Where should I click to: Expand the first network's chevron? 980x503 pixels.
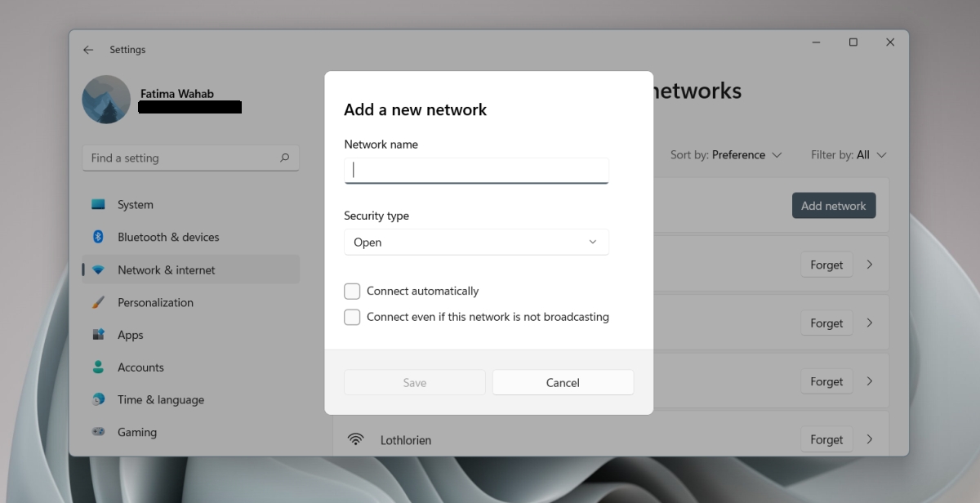click(870, 265)
